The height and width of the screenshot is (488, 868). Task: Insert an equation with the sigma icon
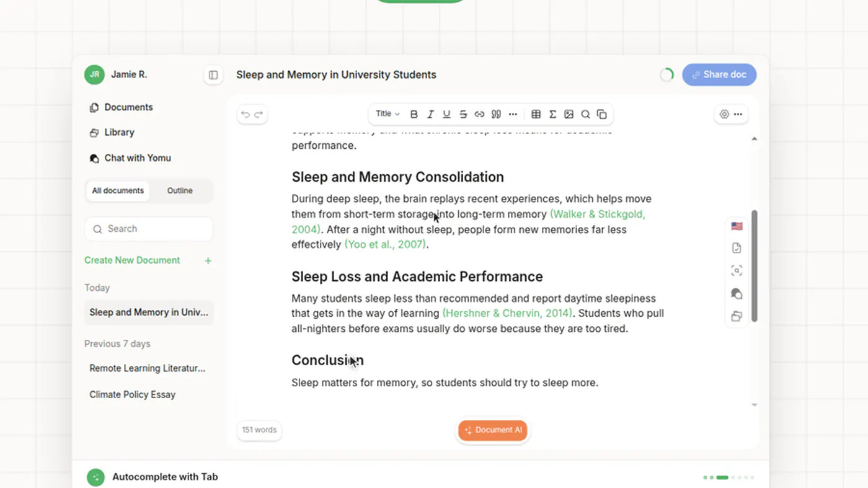[x=552, y=114]
